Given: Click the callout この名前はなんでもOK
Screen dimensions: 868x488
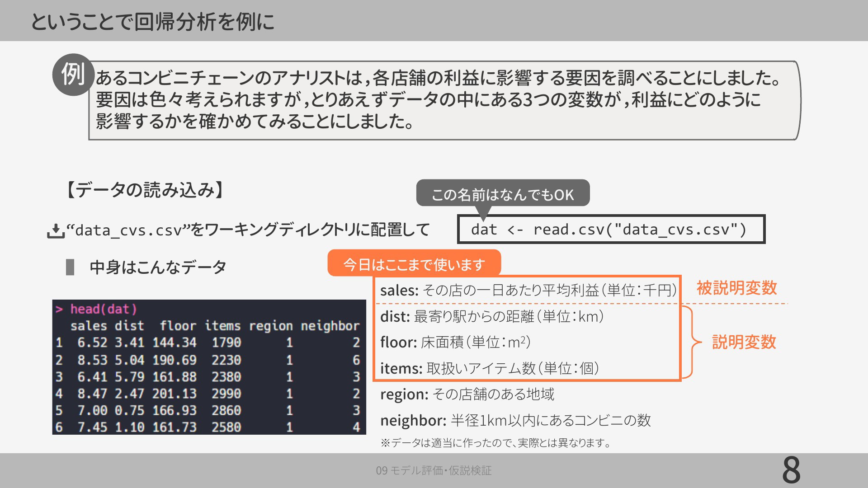Looking at the screenshot, I should [503, 194].
